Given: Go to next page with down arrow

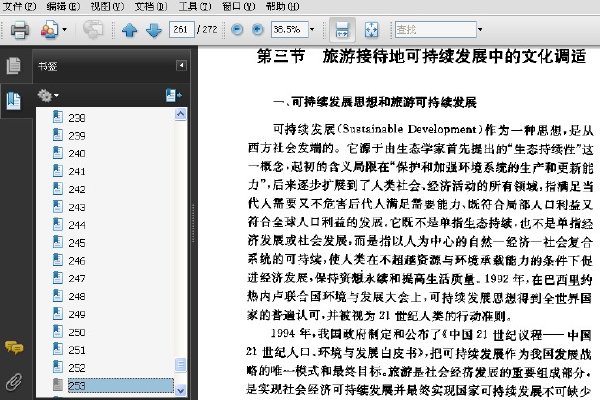Looking at the screenshot, I should [154, 30].
